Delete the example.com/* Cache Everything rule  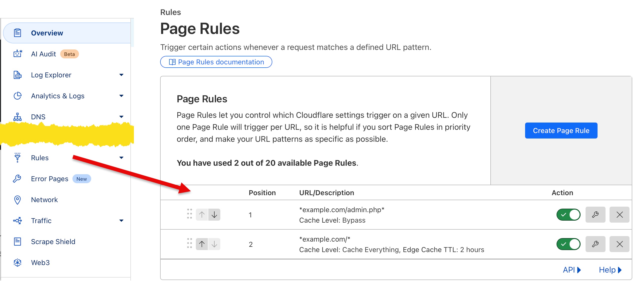pyautogui.click(x=619, y=244)
